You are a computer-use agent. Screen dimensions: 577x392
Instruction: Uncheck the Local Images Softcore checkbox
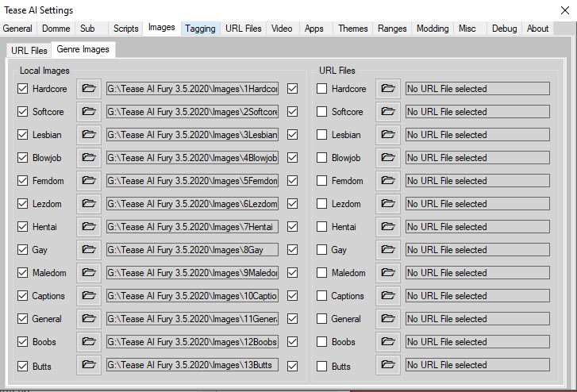pos(22,112)
